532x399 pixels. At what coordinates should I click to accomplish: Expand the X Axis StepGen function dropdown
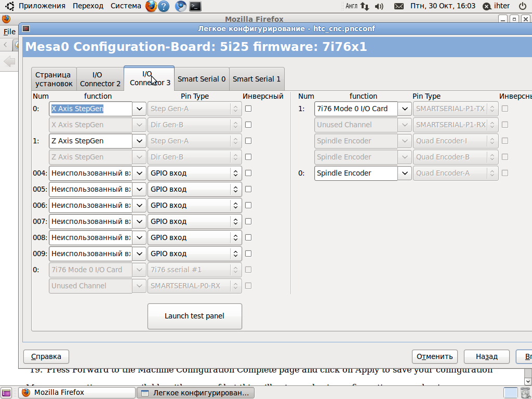139,109
